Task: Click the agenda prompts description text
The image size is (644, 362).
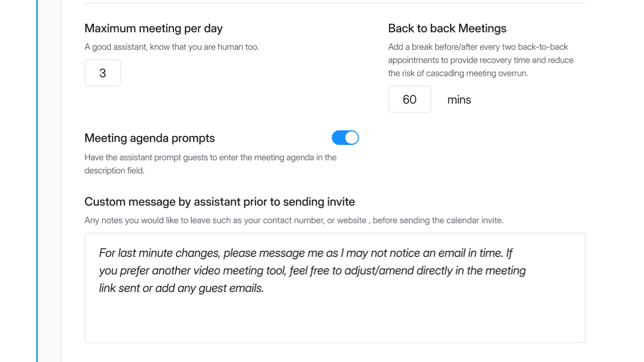Action: 210,163
